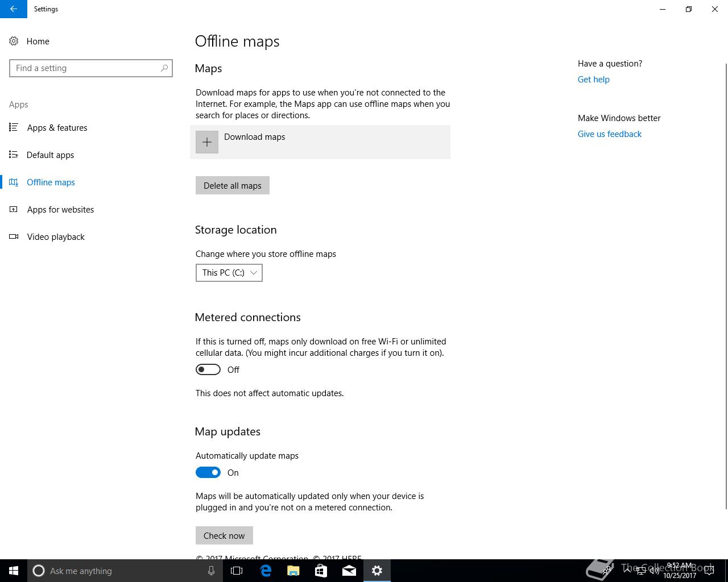Click the Find a setting search field
Screen dimensions: 728x582
click(x=91, y=68)
